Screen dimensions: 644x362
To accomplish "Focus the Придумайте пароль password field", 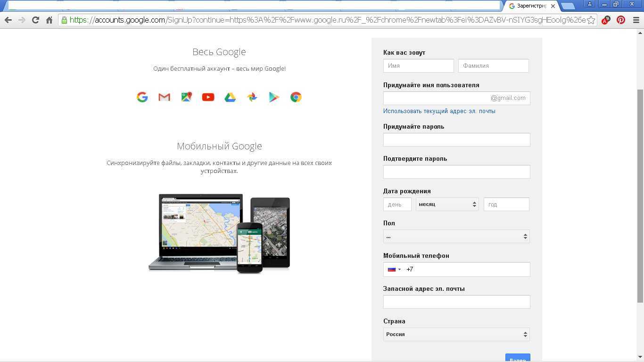I will (x=456, y=140).
